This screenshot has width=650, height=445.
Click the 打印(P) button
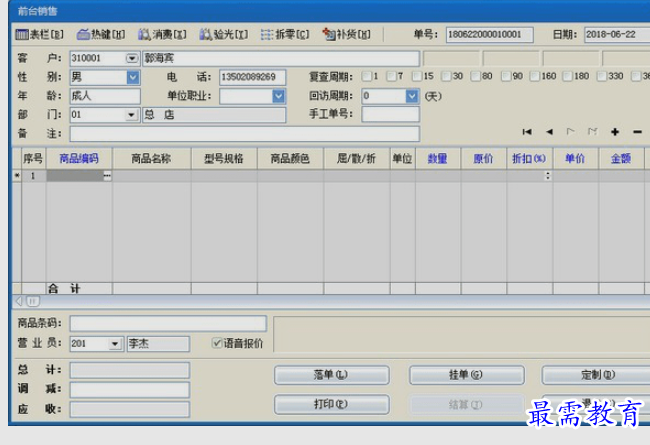[332, 404]
